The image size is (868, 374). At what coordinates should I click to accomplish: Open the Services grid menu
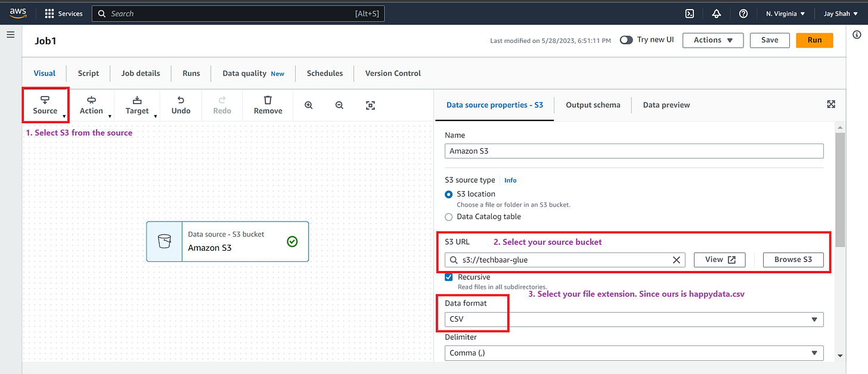tap(64, 13)
